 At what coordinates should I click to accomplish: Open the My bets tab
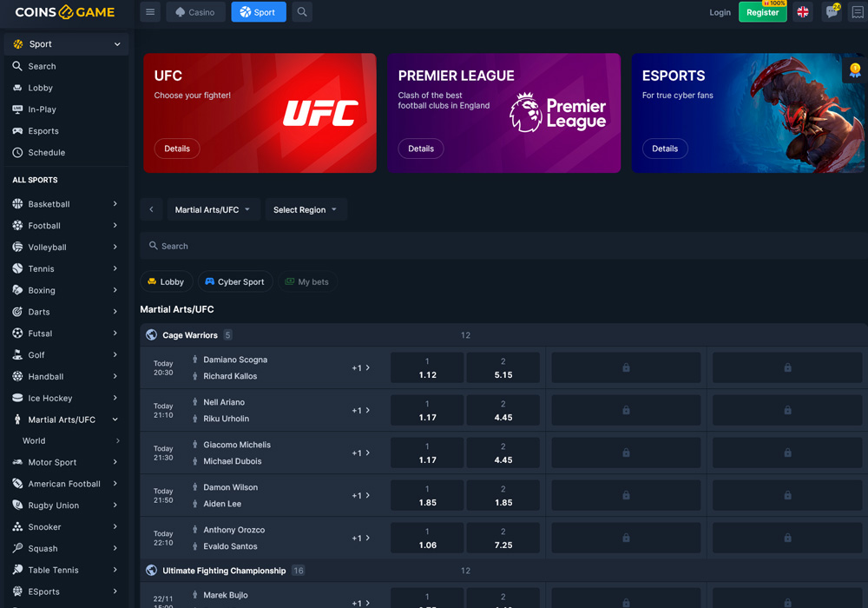click(307, 281)
